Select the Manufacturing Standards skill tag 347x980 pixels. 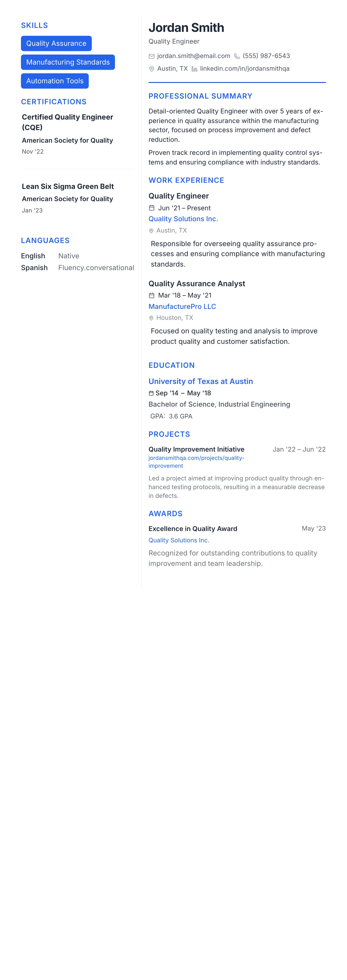coord(68,62)
